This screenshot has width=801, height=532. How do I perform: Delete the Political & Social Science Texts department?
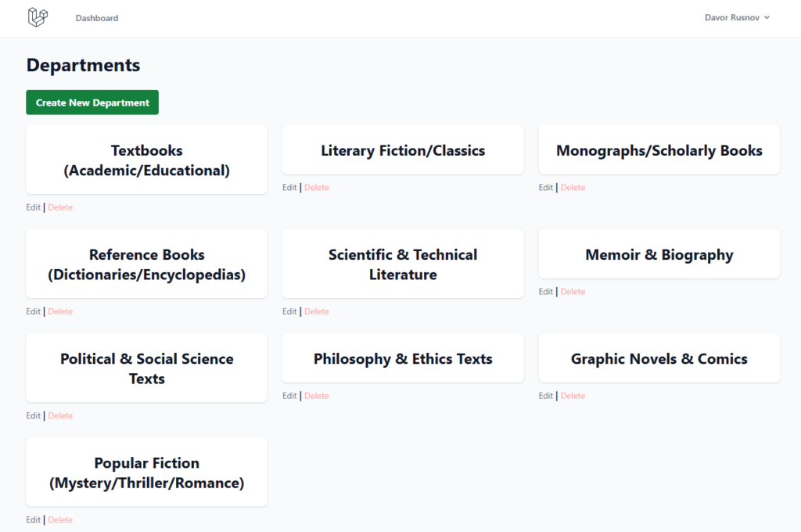point(60,415)
